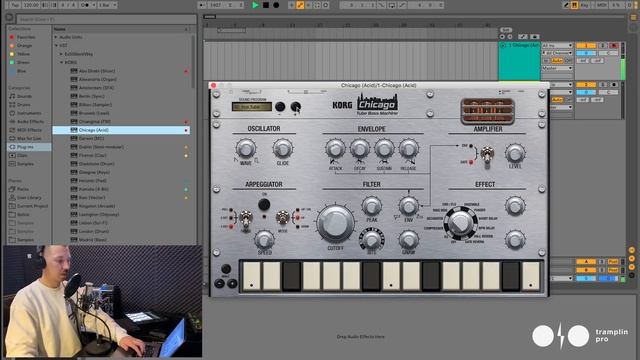The height and width of the screenshot is (360, 640).
Task: Open the quantization menu showing 1 Bar
Action: click(x=107, y=5)
